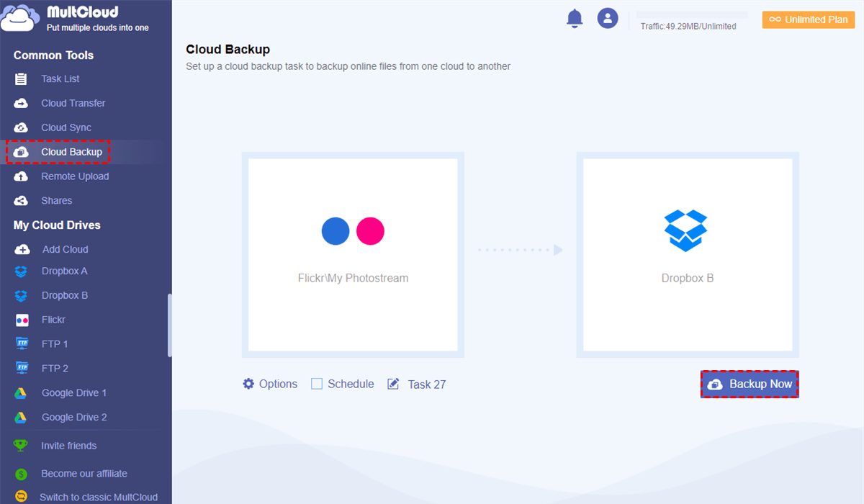Image resolution: width=864 pixels, height=504 pixels.
Task: Open Dropbox B drive in sidebar
Action: coord(65,296)
